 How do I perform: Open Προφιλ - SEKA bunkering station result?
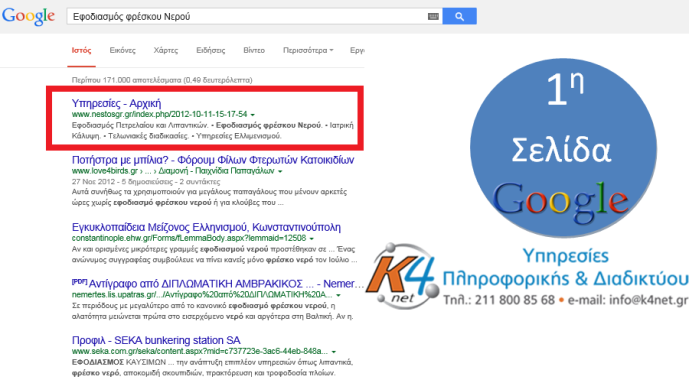tap(156, 340)
